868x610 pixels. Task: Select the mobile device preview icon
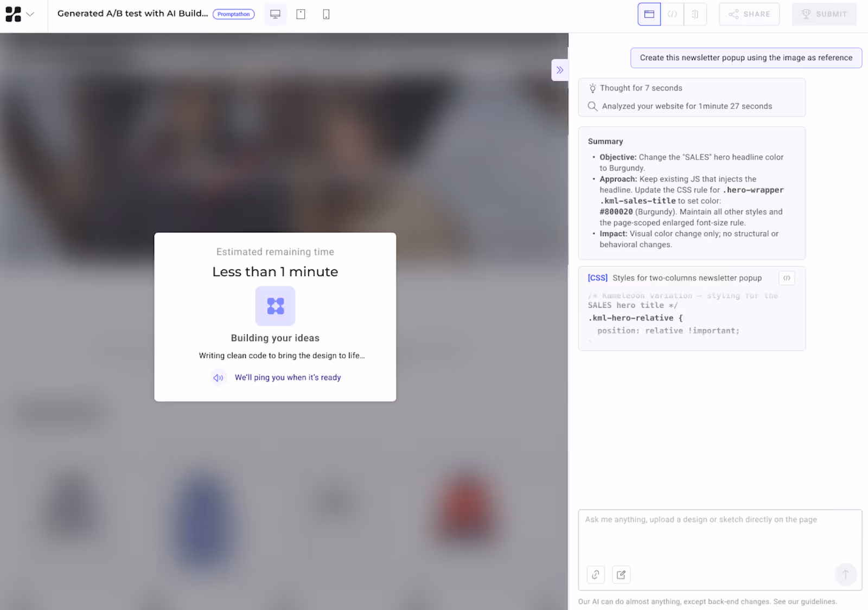tap(326, 14)
